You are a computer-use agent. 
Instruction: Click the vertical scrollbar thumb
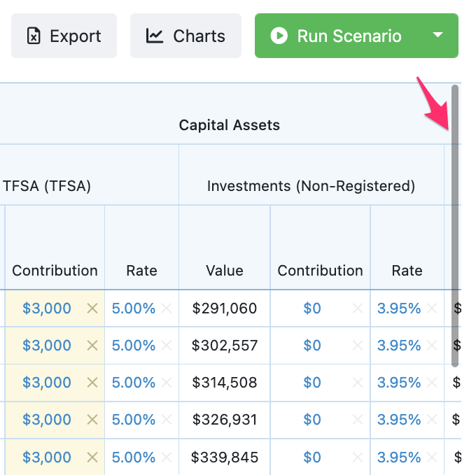[x=455, y=224]
